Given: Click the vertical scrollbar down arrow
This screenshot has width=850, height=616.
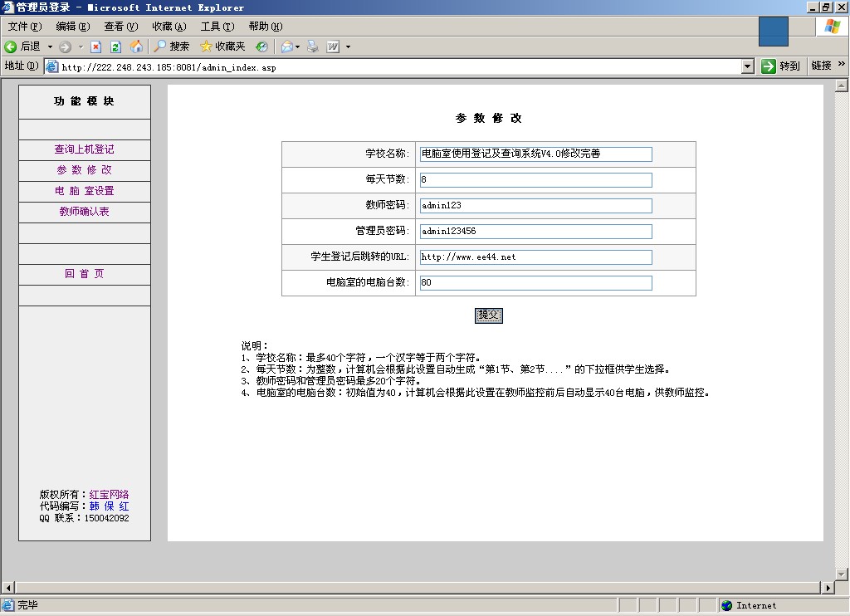Looking at the screenshot, I should 841,574.
